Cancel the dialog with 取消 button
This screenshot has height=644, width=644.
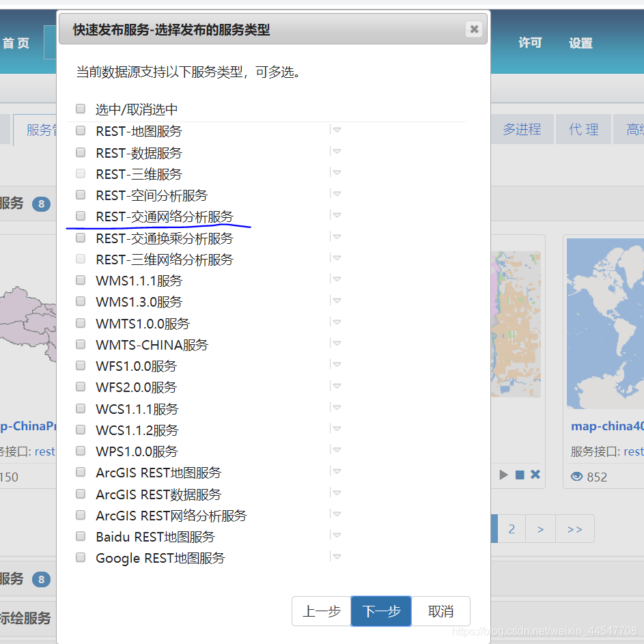point(440,611)
